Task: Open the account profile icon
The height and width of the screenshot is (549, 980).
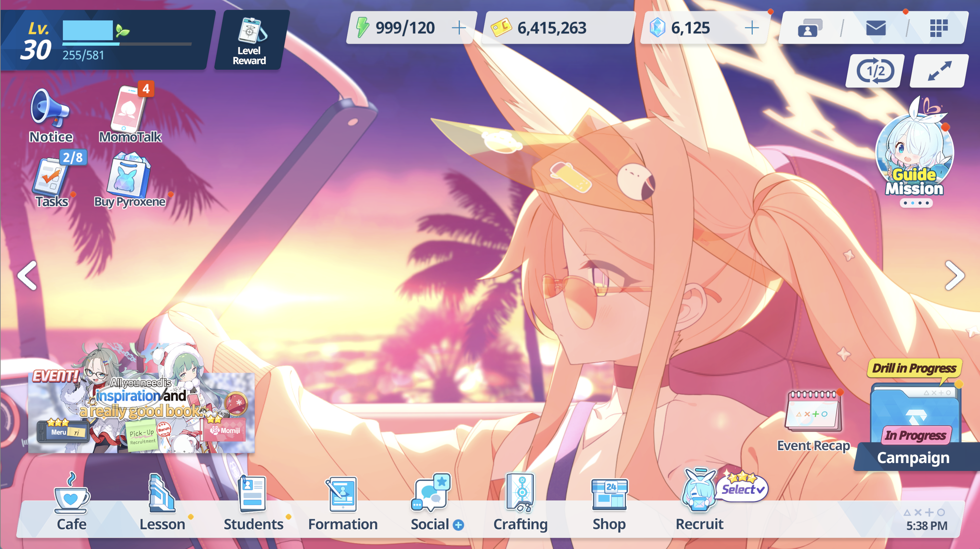Action: (809, 28)
